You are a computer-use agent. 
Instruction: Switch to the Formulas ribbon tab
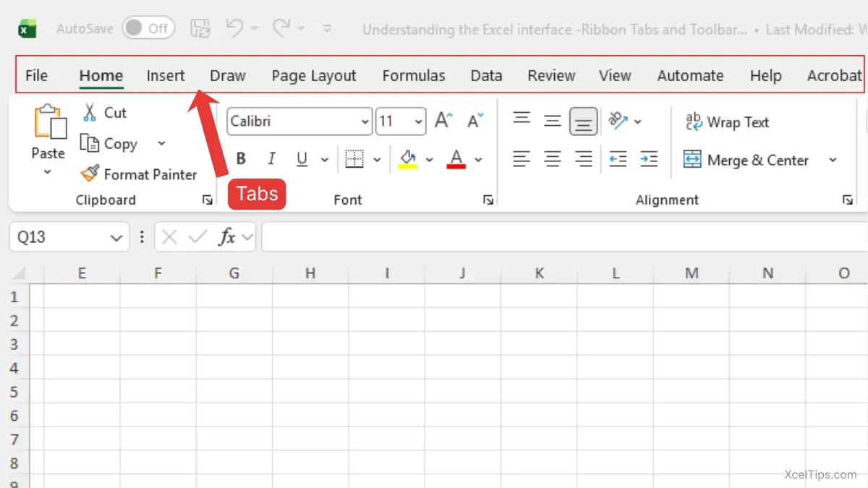pos(413,75)
